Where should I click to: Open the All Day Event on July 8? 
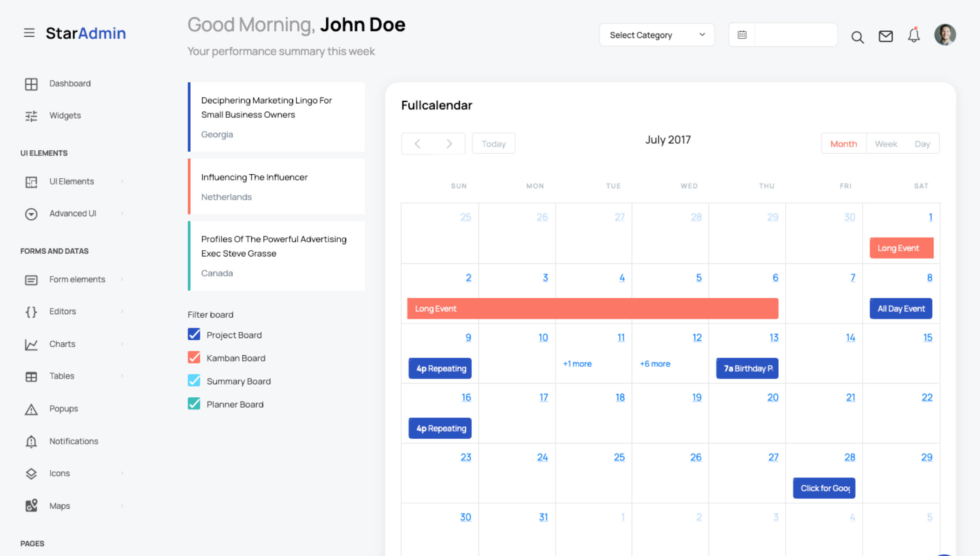(901, 308)
